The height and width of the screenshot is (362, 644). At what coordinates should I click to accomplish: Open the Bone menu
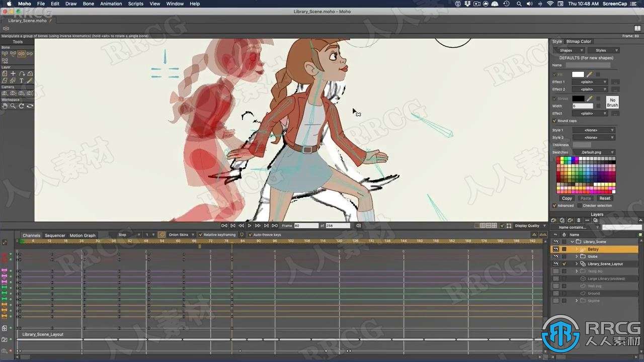(88, 4)
